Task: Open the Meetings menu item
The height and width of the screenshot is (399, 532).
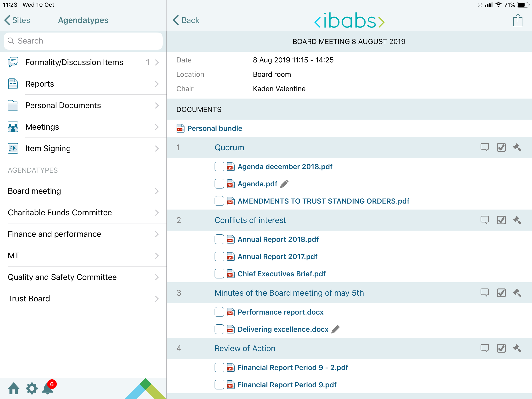Action: [x=42, y=127]
